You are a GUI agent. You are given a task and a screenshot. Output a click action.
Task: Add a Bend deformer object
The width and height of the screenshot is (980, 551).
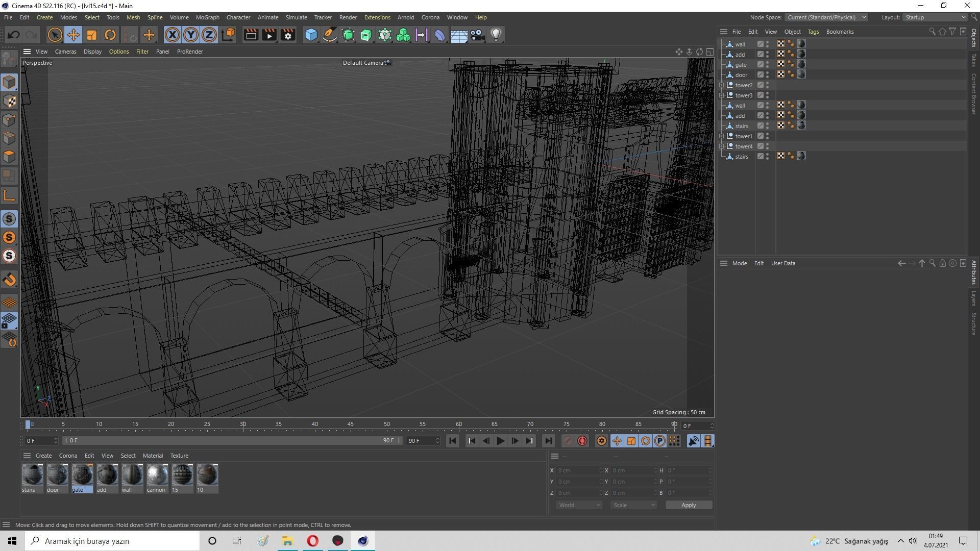[x=440, y=35]
